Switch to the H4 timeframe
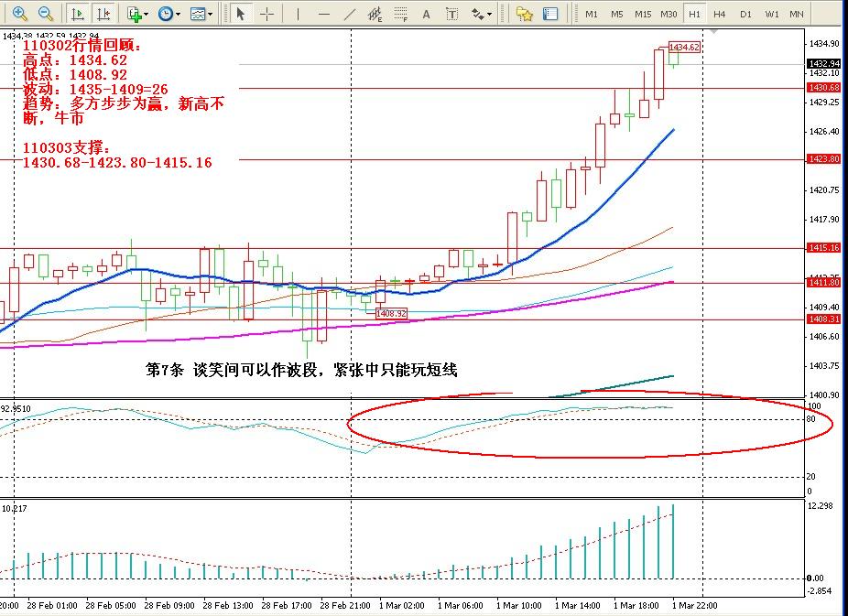 (720, 14)
